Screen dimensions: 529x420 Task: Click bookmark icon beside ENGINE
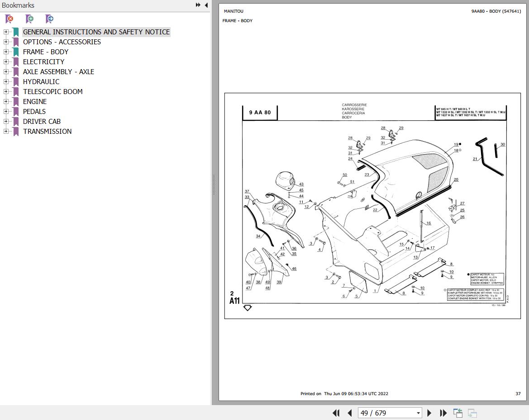tap(15, 101)
